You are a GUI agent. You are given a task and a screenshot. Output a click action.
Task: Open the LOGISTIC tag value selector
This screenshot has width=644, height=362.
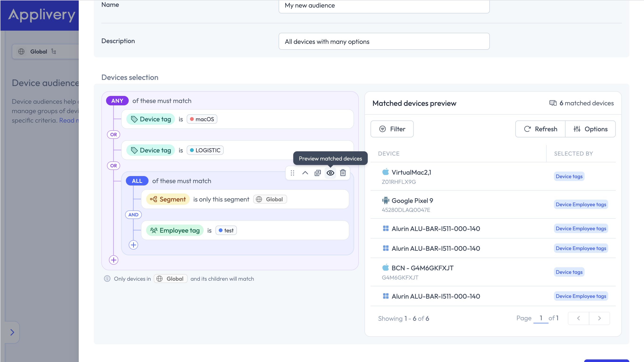[x=205, y=150]
